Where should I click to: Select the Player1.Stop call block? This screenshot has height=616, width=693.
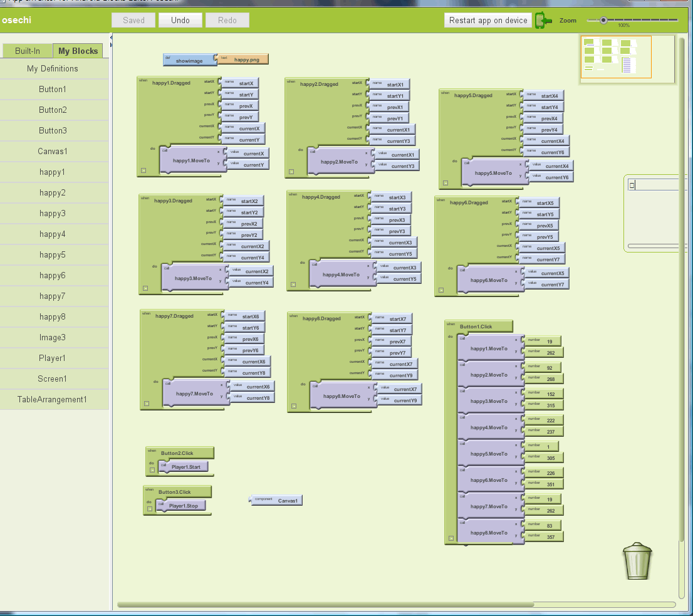[x=181, y=506]
